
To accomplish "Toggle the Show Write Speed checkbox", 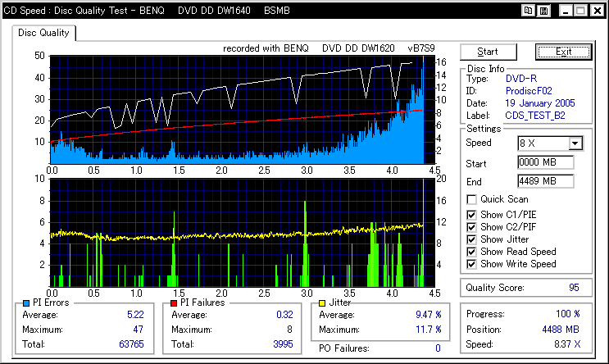I will (x=471, y=265).
